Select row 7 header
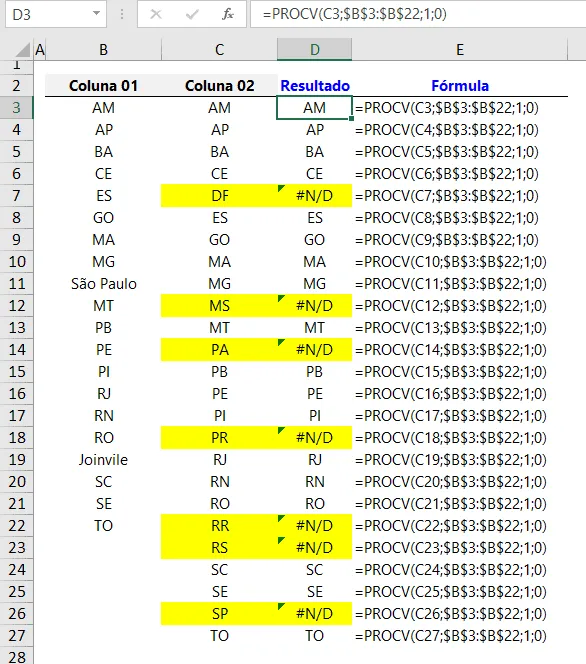This screenshot has height=664, width=586. click(17, 196)
